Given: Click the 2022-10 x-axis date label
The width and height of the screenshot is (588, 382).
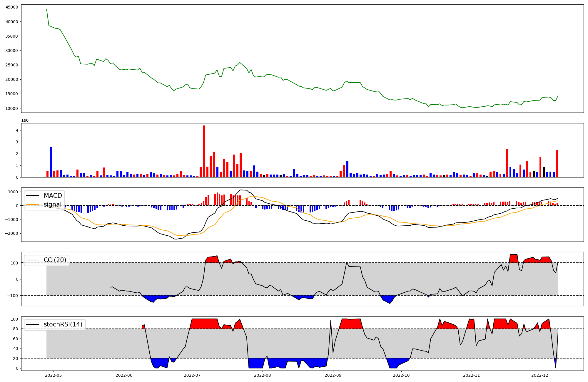Looking at the screenshot, I should pos(401,375).
